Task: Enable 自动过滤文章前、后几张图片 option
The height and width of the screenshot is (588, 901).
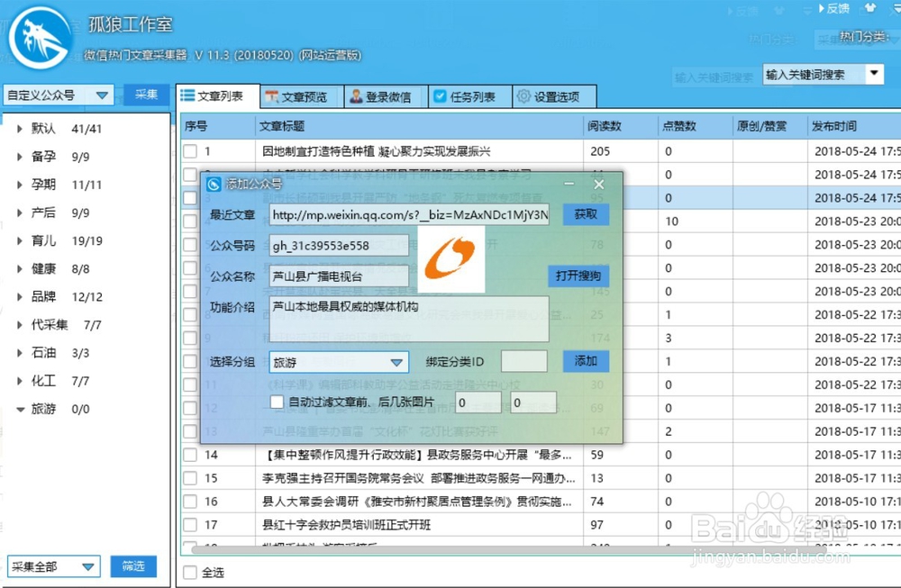Action: coord(278,402)
